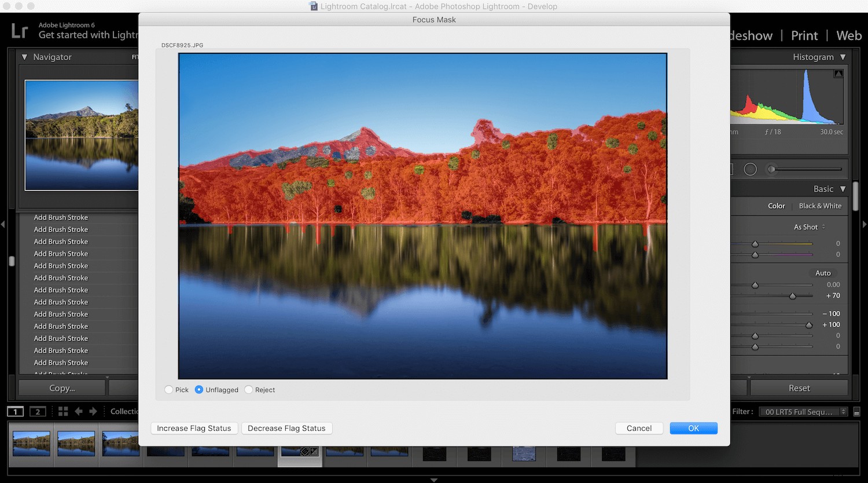Viewport: 868px width, 483px height.
Task: Select the highlighted DSCF8925 thumbnail in the filmstrip
Action: (x=300, y=444)
